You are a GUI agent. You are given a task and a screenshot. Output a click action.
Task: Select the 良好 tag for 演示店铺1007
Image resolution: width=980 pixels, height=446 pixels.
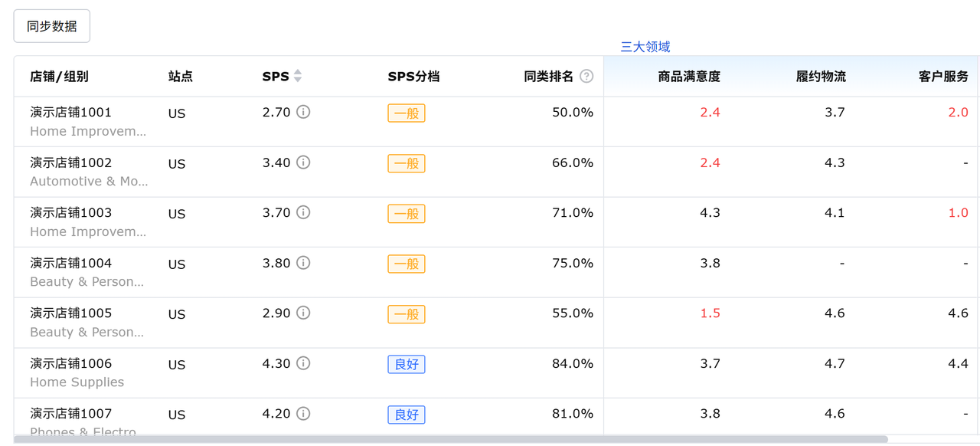[x=407, y=415]
